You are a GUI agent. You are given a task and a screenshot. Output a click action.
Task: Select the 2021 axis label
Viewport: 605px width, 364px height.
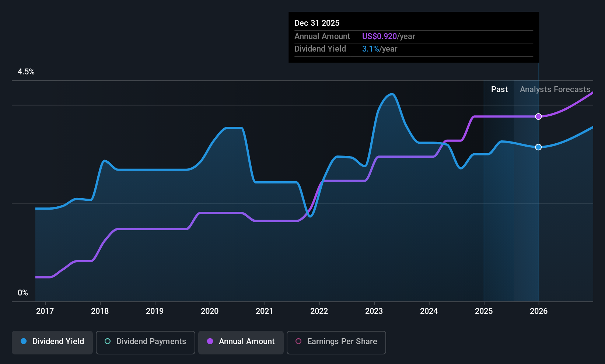click(265, 311)
